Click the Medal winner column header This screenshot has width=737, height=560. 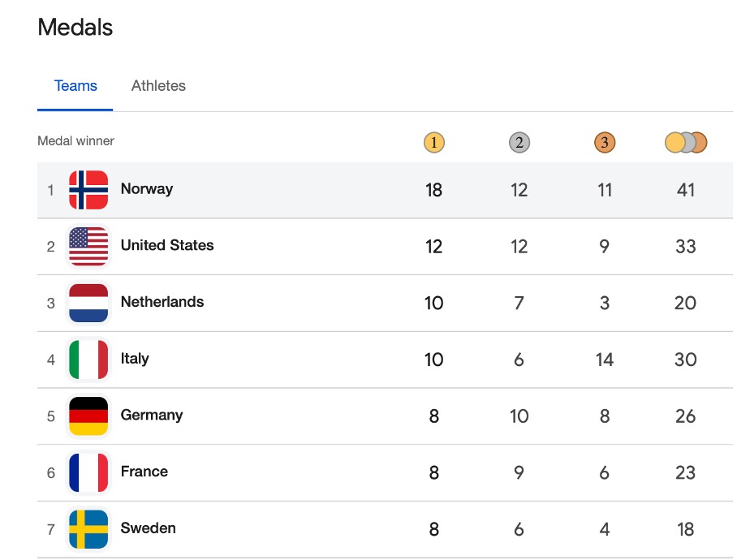click(75, 141)
